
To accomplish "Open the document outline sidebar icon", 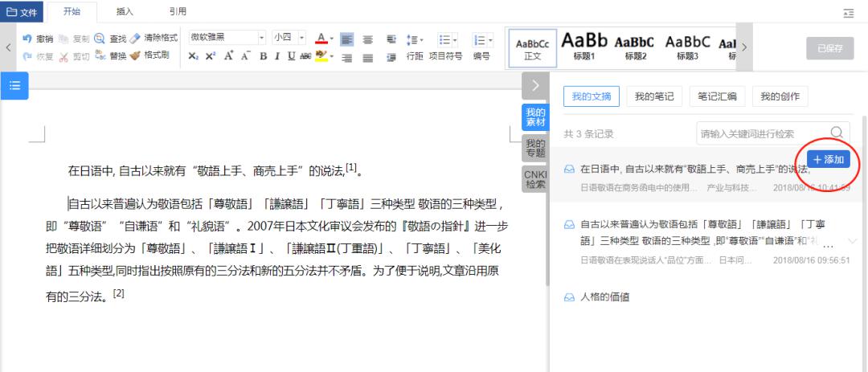I will (x=14, y=85).
